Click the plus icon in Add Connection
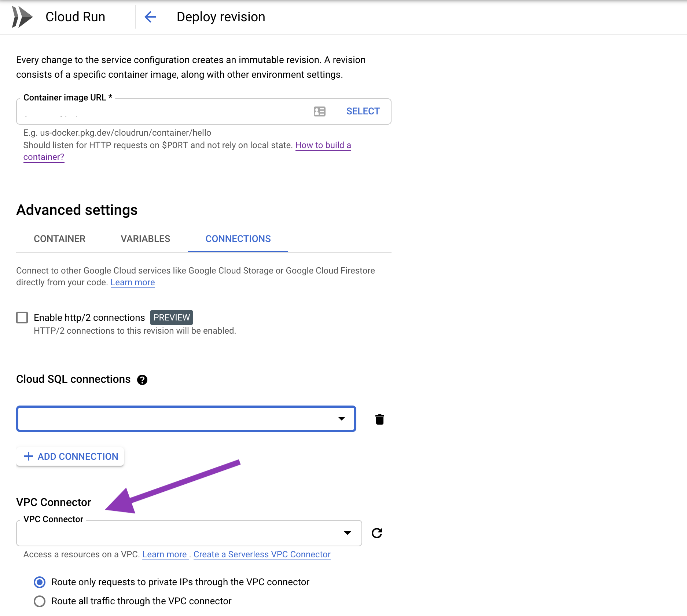The image size is (687, 616). tap(28, 456)
